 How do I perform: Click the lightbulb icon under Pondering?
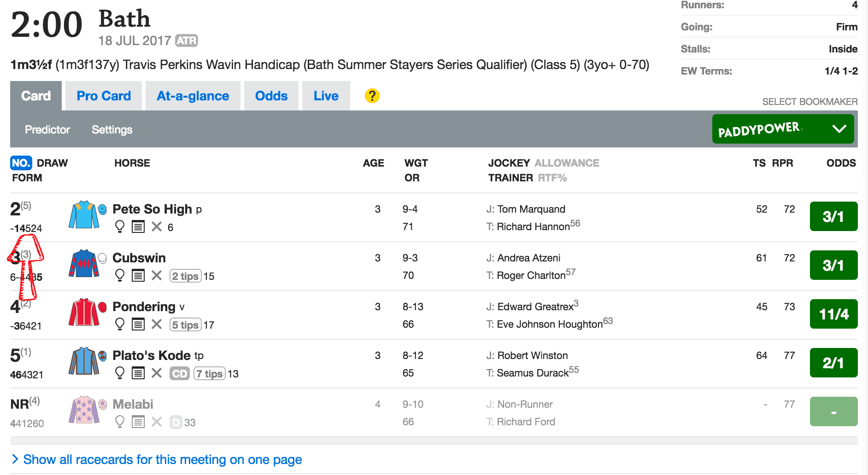tap(120, 324)
